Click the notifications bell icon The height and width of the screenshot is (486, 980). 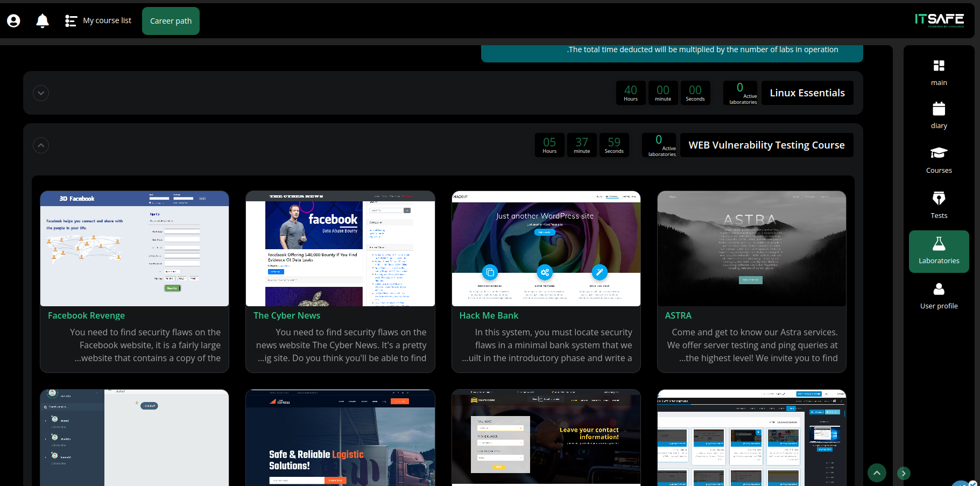coord(43,21)
